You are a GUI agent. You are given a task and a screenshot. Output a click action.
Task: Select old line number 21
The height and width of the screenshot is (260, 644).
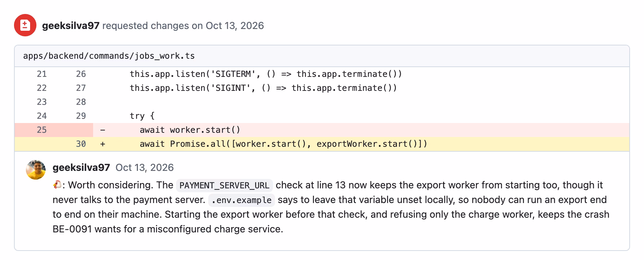(x=42, y=74)
